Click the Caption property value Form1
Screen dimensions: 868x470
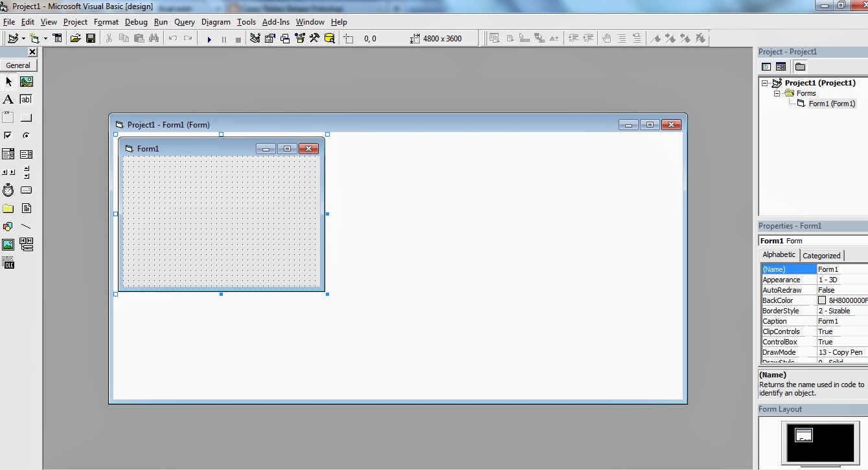coord(842,321)
